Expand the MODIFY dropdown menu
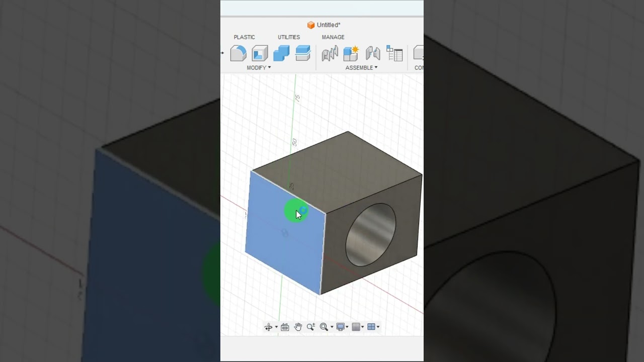Viewport: 644px width, 362px height. pyautogui.click(x=259, y=67)
